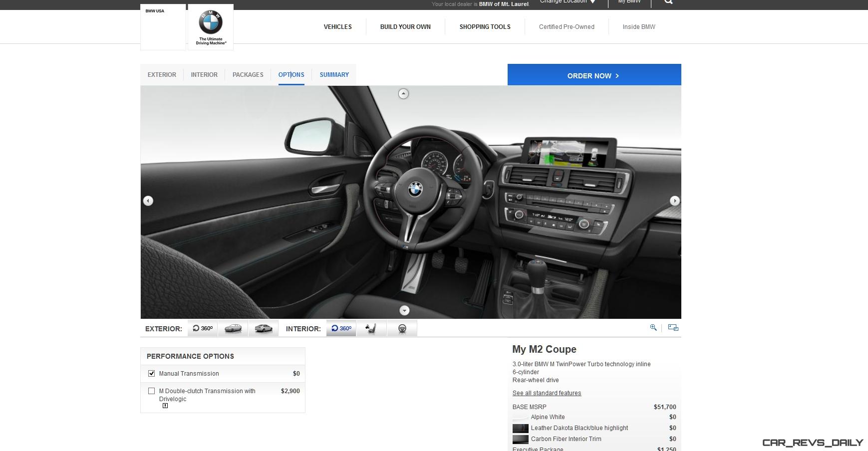Screen dimensions: 868x451
Task: Click the $2,900 Double-clutch price
Action: pyautogui.click(x=290, y=391)
